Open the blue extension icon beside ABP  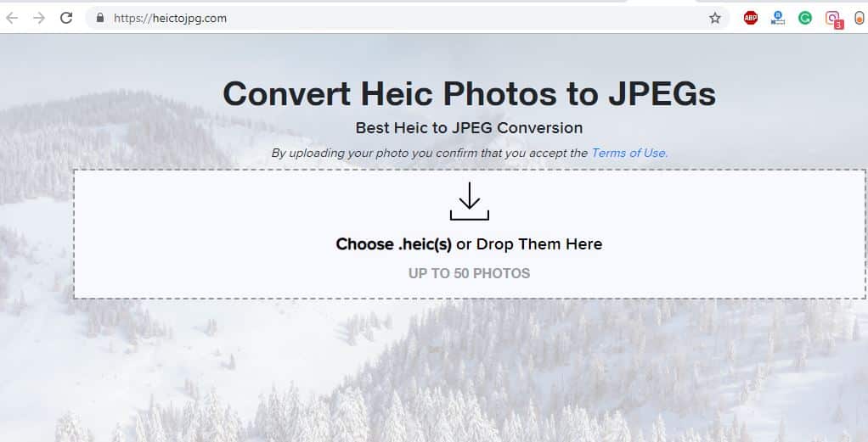(x=778, y=18)
